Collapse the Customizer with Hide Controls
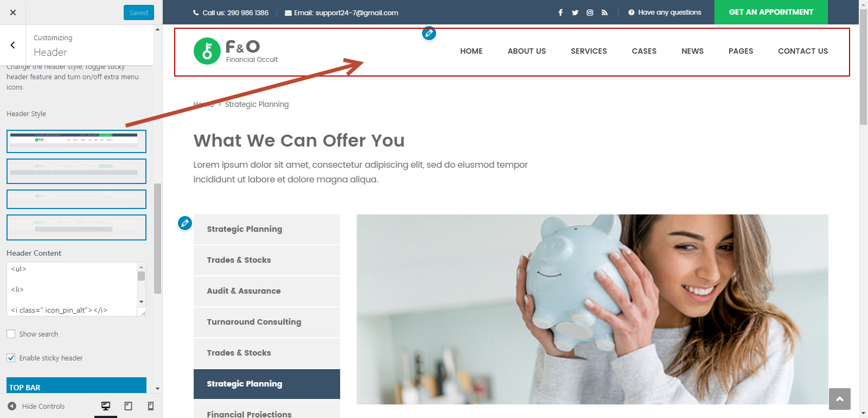This screenshot has height=418, width=868. (36, 406)
